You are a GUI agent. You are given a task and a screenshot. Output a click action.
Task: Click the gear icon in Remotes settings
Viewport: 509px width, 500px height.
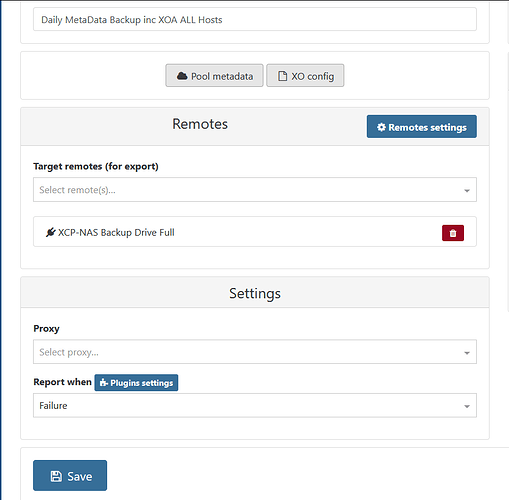(x=381, y=127)
